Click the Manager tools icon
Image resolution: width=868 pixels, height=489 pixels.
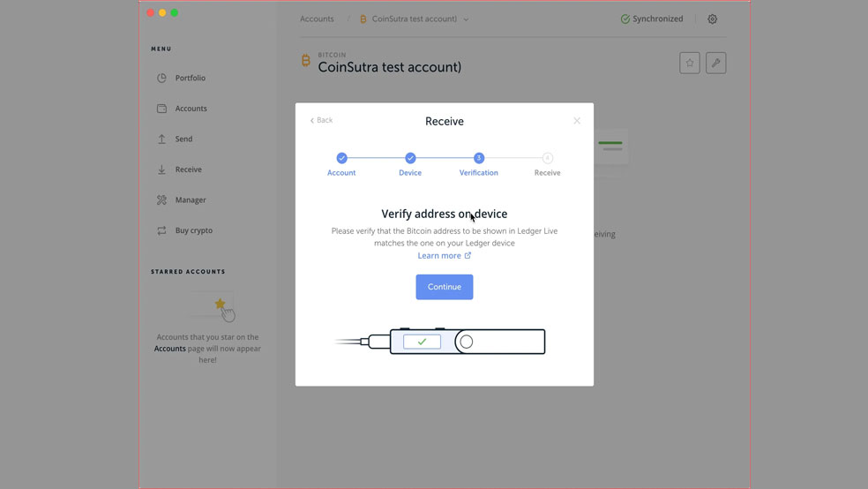click(161, 199)
